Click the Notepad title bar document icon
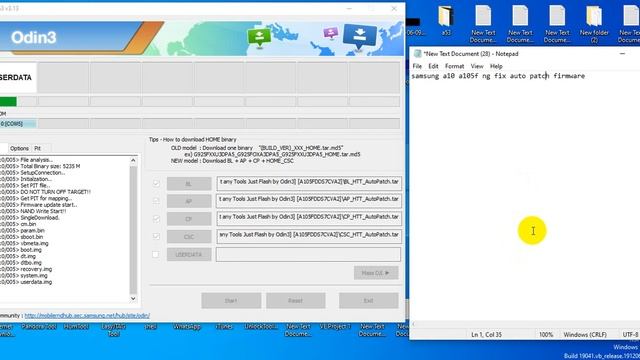640x360 pixels. tap(417, 53)
